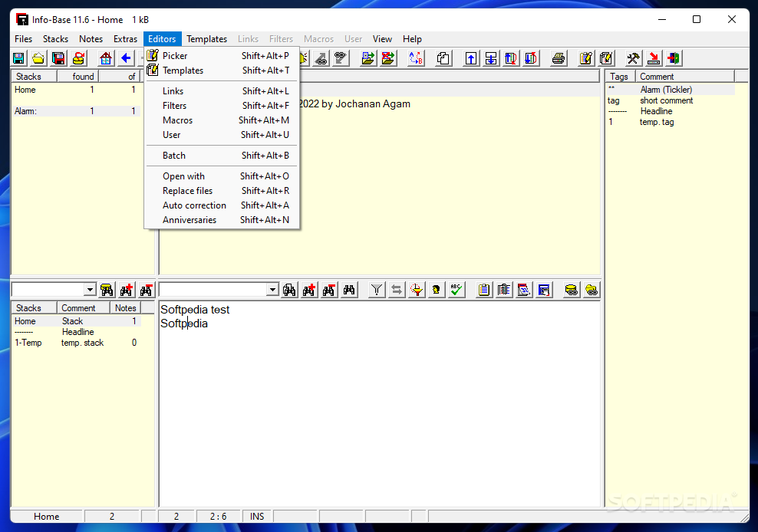
Task: Click the Comment header in Tags panel
Action: [685, 77]
